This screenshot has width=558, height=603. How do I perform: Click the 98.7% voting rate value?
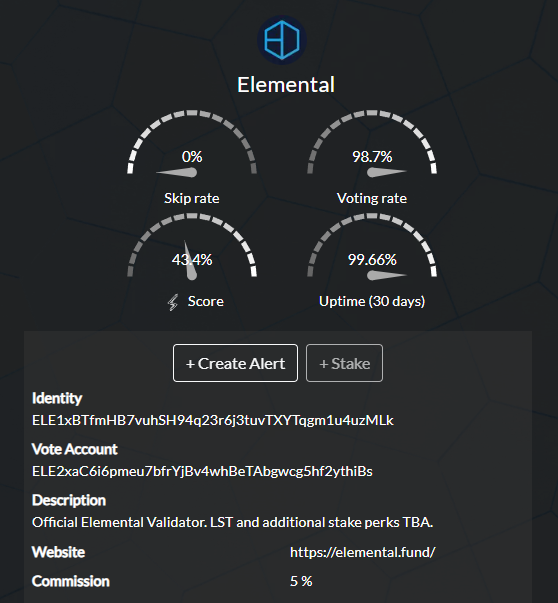372,157
